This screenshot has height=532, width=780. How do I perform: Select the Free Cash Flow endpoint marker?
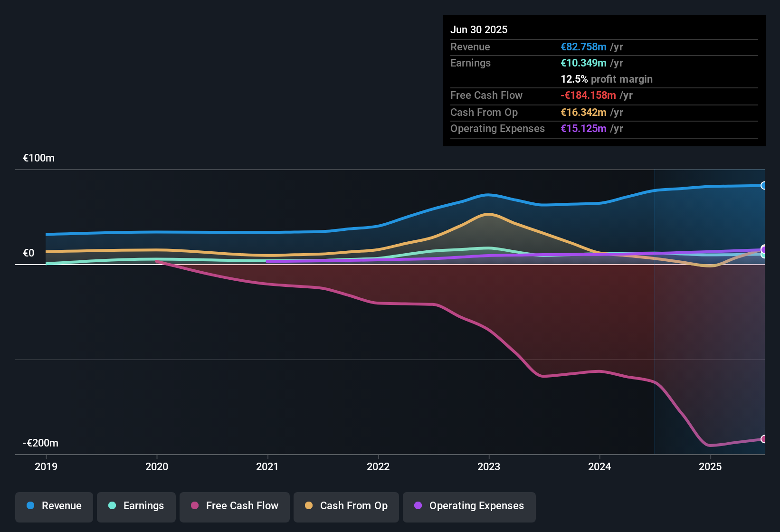pyautogui.click(x=763, y=439)
